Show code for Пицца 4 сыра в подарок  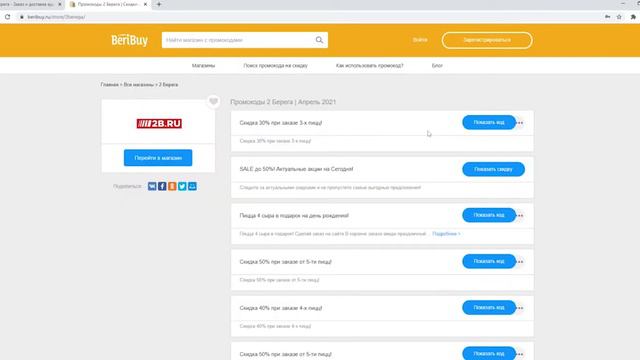pyautogui.click(x=489, y=215)
